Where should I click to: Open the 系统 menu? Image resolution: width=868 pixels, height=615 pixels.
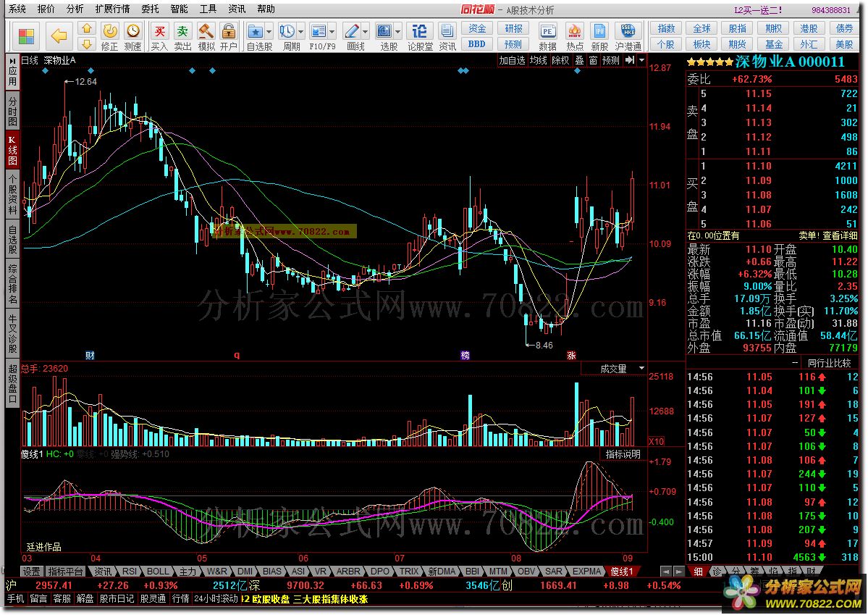tap(17, 9)
